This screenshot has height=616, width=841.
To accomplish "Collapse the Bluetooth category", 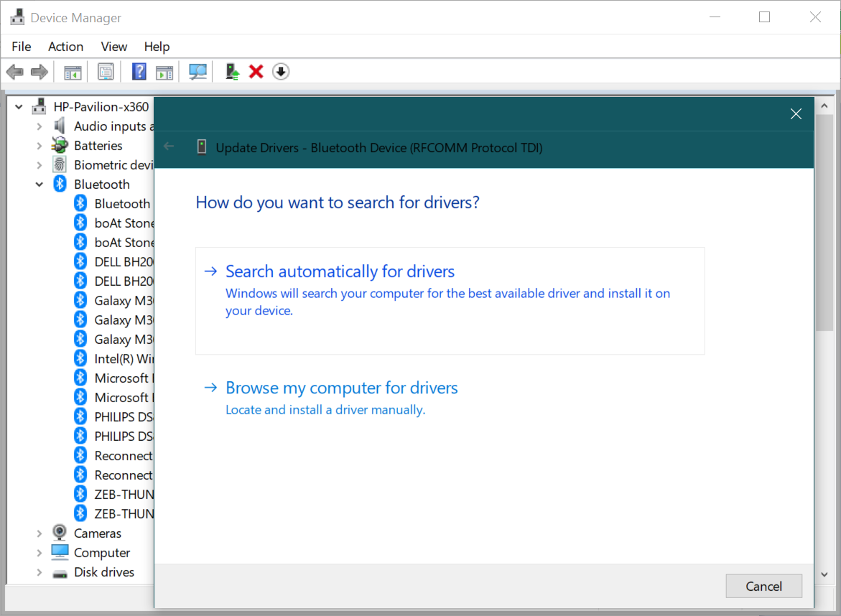I will pos(40,184).
